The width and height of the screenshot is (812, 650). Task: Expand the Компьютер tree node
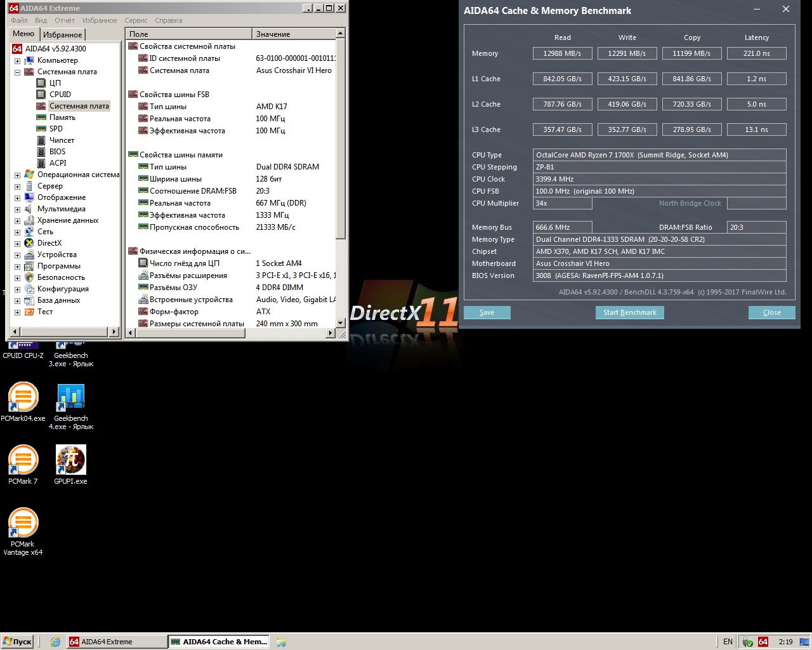pos(17,61)
